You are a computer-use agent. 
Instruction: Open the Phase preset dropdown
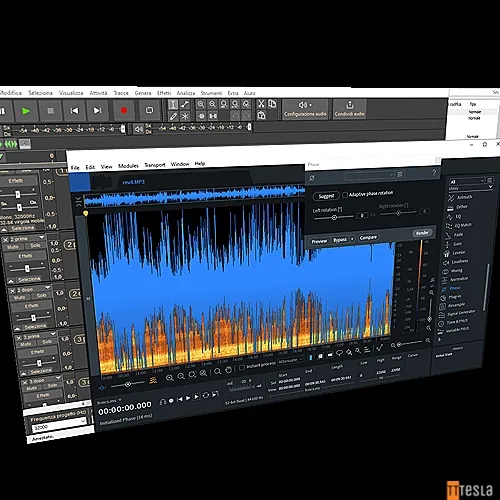pos(370,175)
